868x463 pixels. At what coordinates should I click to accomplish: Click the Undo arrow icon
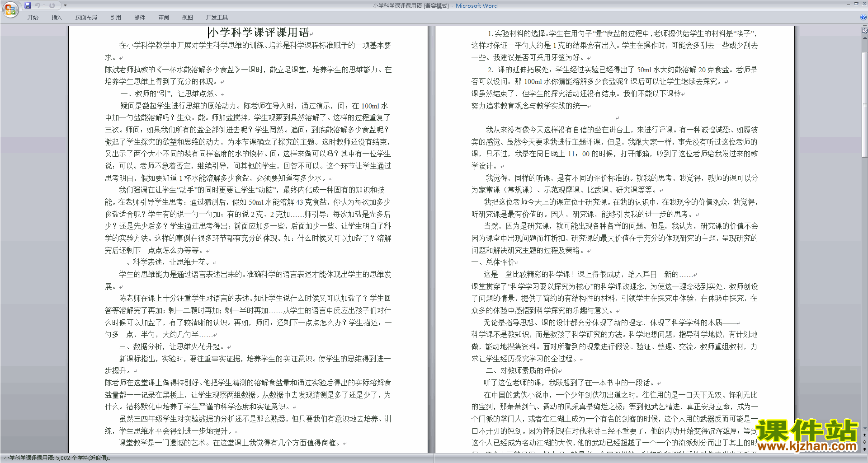tap(38, 5)
